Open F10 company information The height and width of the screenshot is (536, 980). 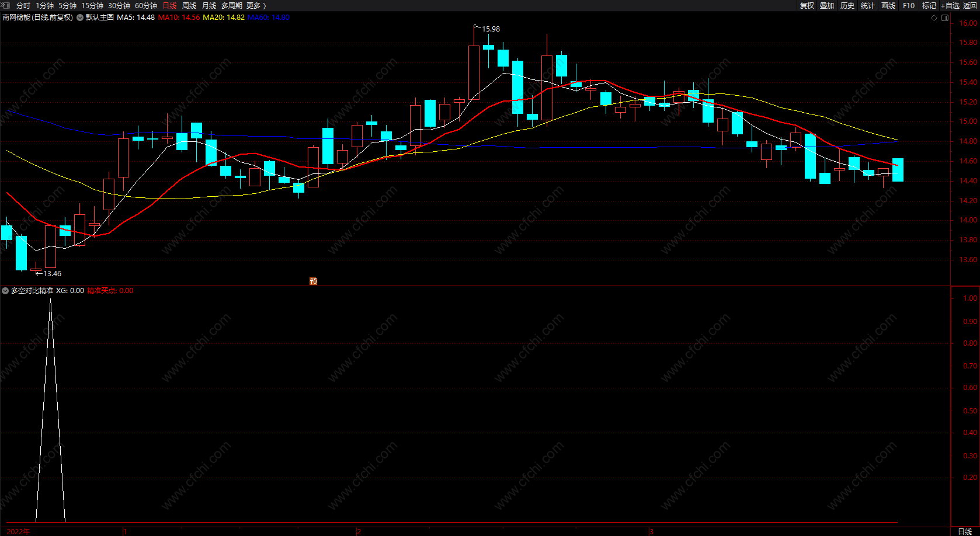909,6
